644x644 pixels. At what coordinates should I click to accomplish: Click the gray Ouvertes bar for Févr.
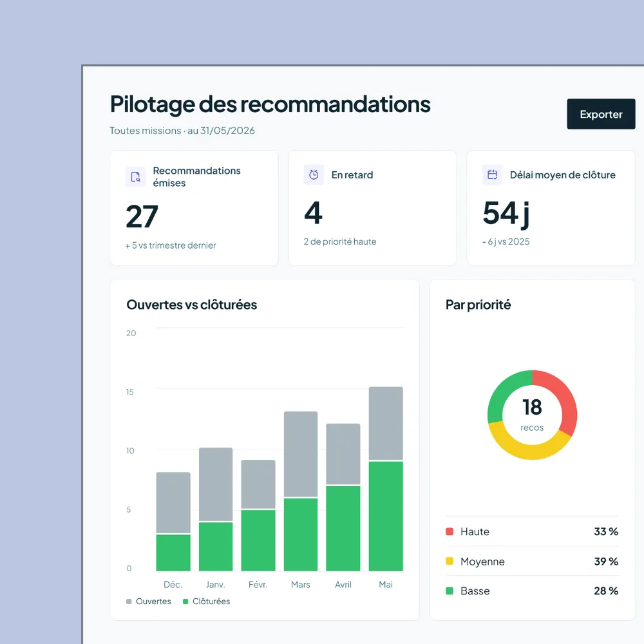point(258,484)
